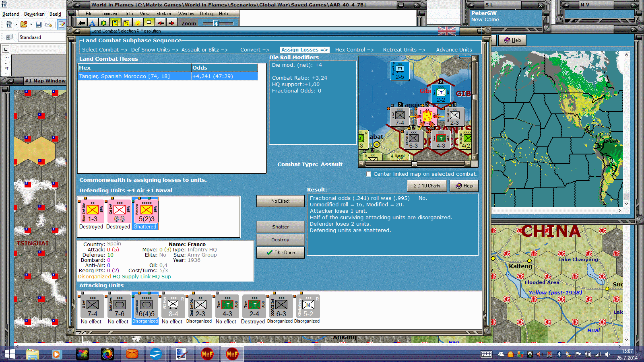Open the Interface menu
Screen dimensions: 644x362
[x=164, y=14]
